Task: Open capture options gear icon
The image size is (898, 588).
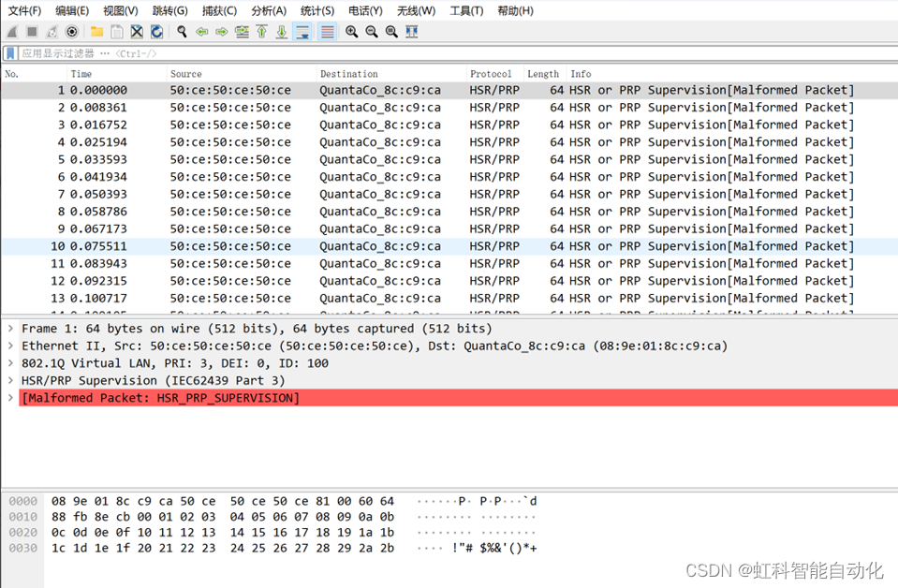Action: coord(71,32)
